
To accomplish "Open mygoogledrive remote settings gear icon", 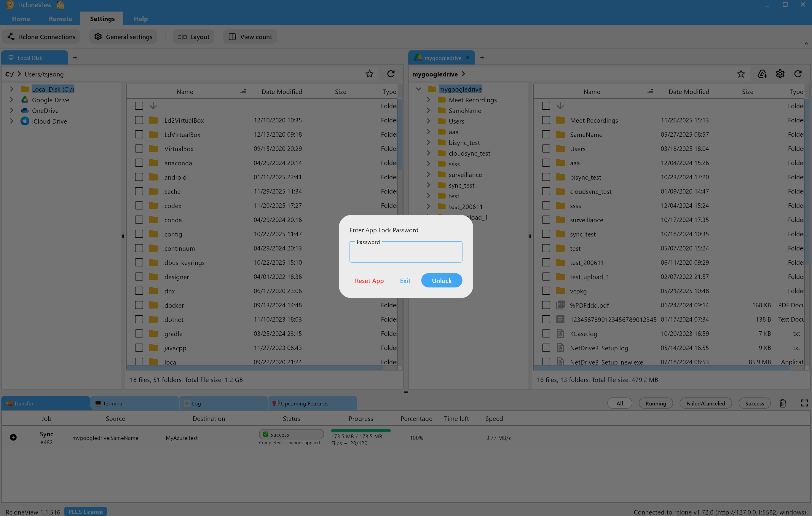I will click(x=780, y=74).
